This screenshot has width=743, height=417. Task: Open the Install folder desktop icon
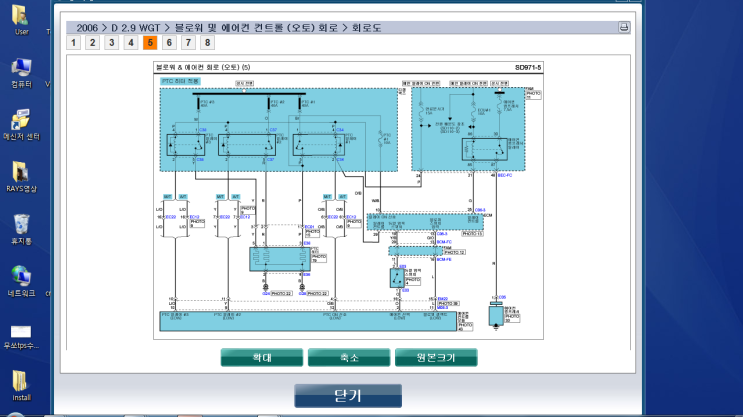point(21,386)
